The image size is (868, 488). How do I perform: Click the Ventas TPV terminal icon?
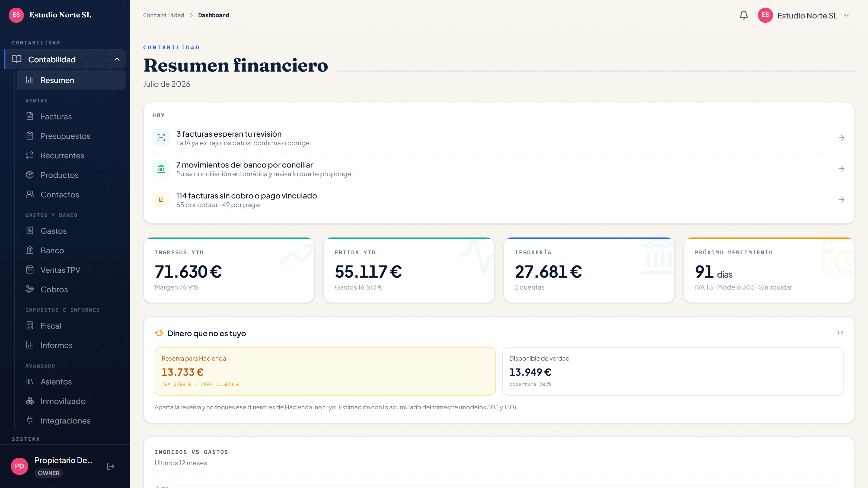(x=30, y=270)
